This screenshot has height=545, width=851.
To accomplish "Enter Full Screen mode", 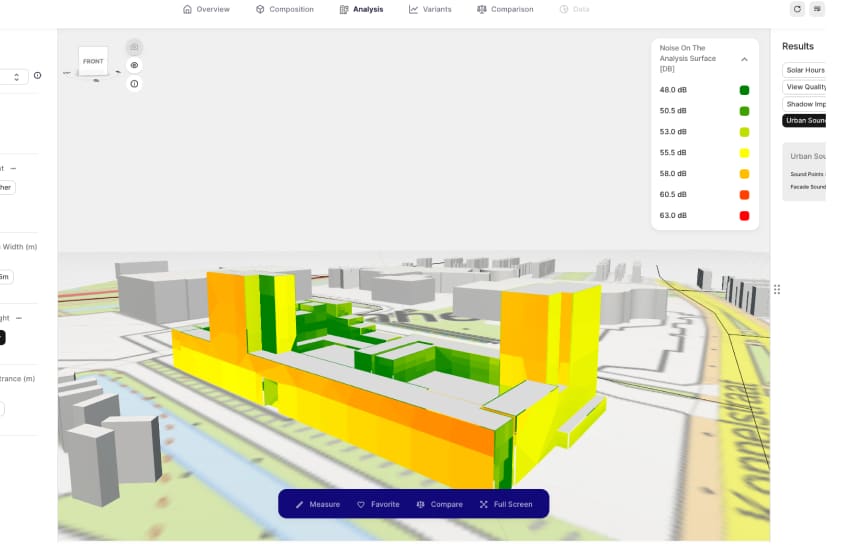I will click(x=506, y=504).
